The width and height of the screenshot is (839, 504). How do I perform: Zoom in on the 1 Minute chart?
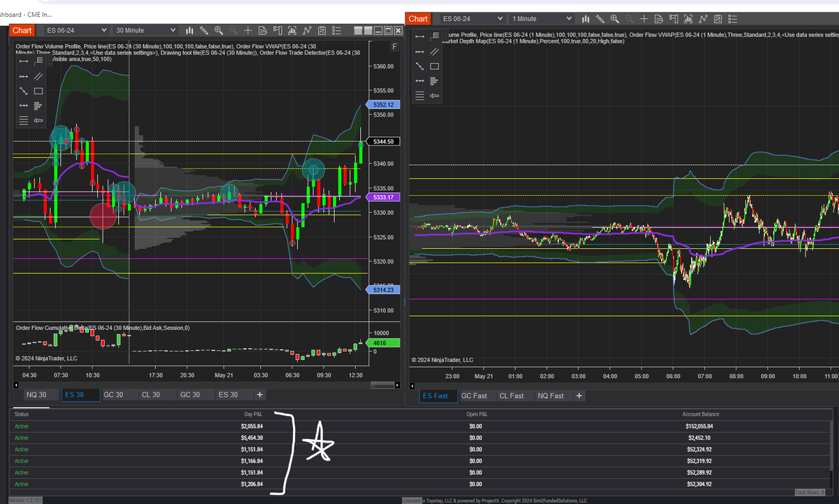[x=615, y=19]
